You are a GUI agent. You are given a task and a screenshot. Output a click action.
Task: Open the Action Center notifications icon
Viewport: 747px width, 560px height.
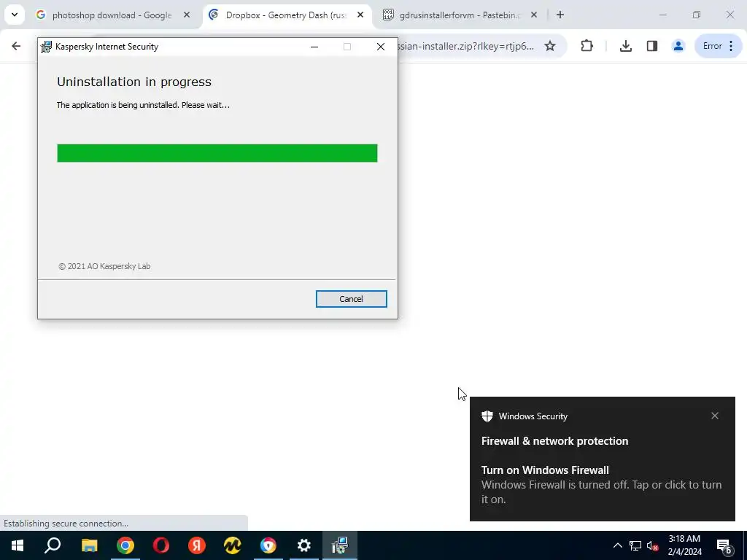click(724, 545)
